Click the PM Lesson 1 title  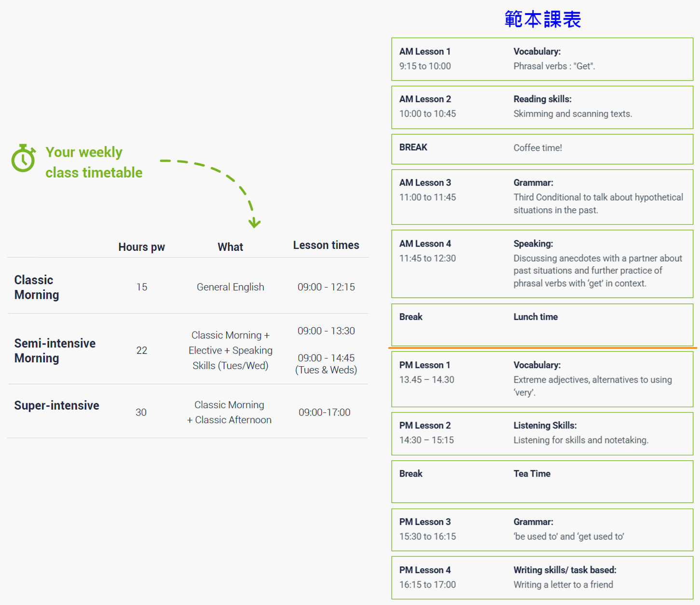click(425, 365)
